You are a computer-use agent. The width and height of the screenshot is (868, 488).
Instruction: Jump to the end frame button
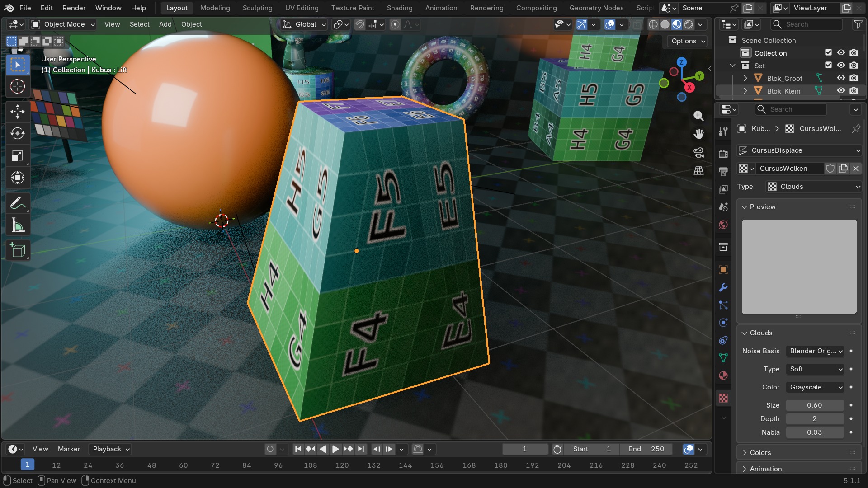click(x=360, y=449)
